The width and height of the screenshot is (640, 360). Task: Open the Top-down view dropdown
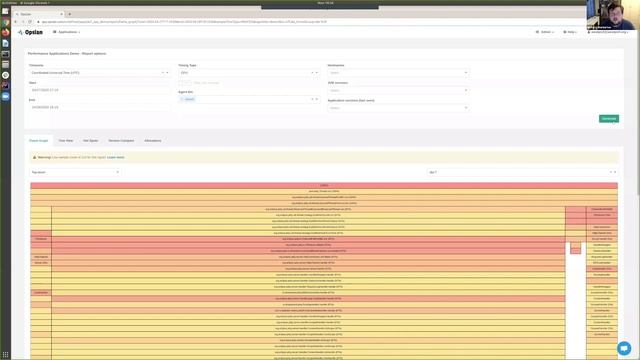[75, 172]
